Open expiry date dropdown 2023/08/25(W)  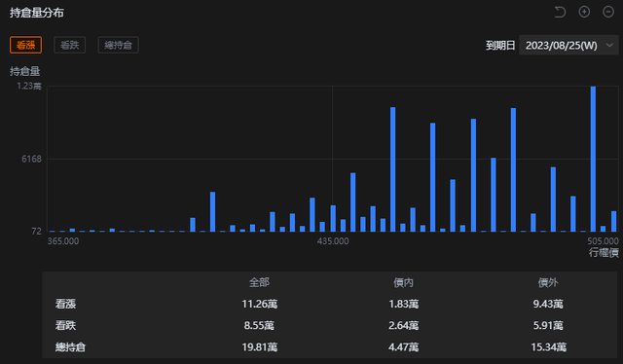[x=568, y=46]
